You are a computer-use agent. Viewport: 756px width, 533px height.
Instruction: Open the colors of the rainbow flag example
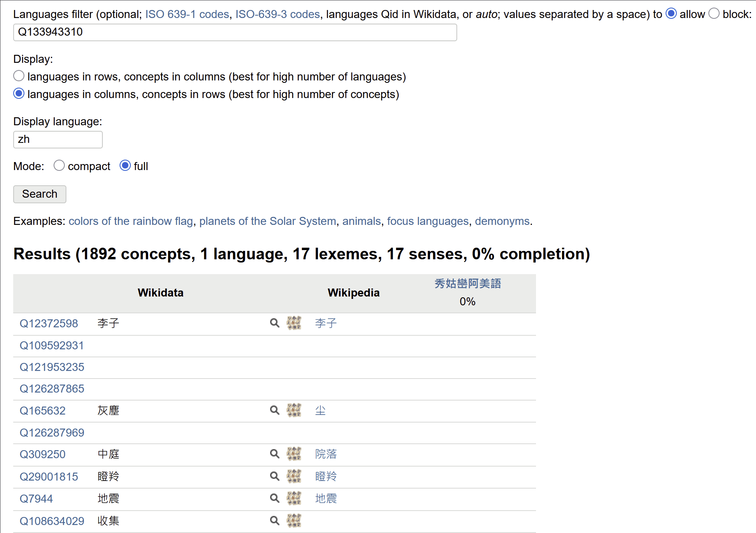click(x=131, y=221)
